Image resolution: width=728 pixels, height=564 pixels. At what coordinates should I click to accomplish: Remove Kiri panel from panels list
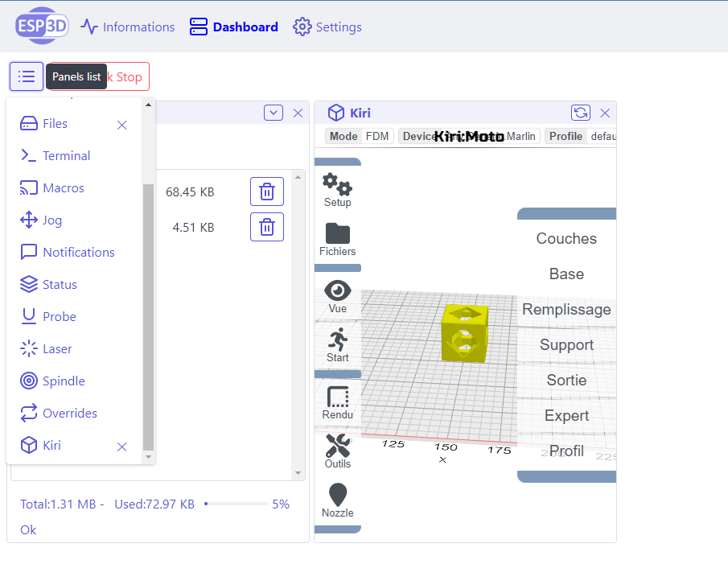pos(122,447)
